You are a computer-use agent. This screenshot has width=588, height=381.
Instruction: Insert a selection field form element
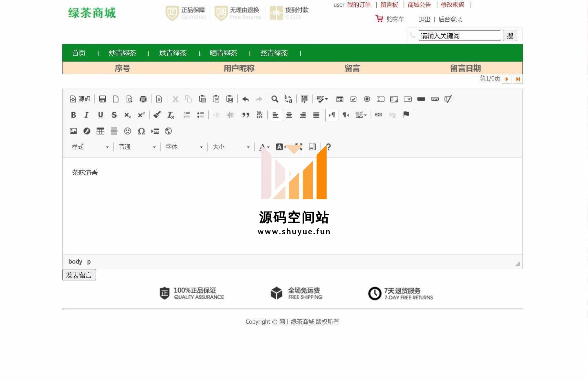pos(408,99)
